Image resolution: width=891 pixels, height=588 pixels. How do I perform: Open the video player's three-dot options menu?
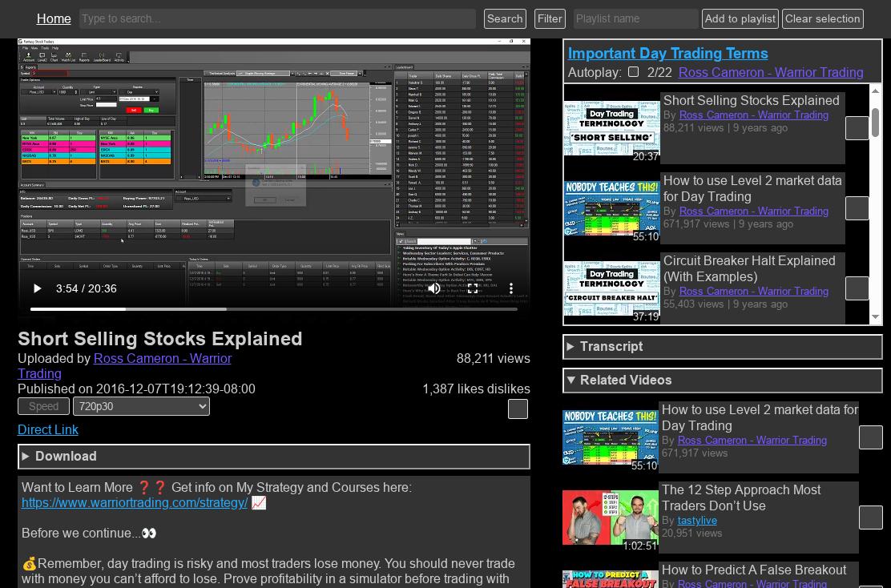point(511,288)
